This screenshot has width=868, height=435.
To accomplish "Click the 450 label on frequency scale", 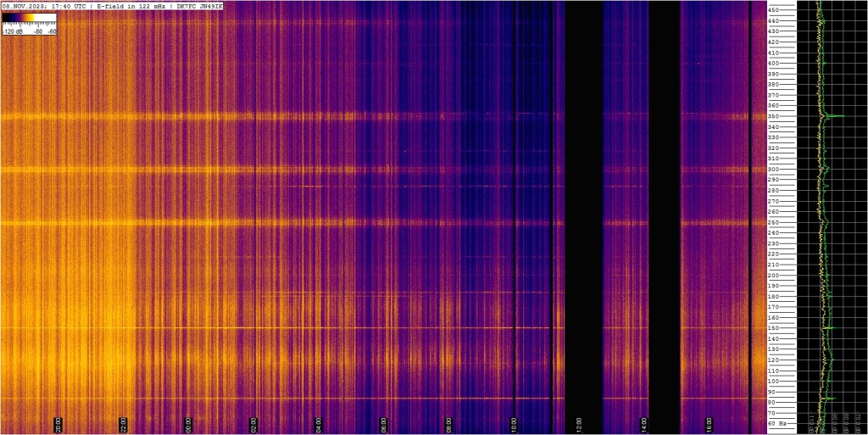I will coord(788,10).
